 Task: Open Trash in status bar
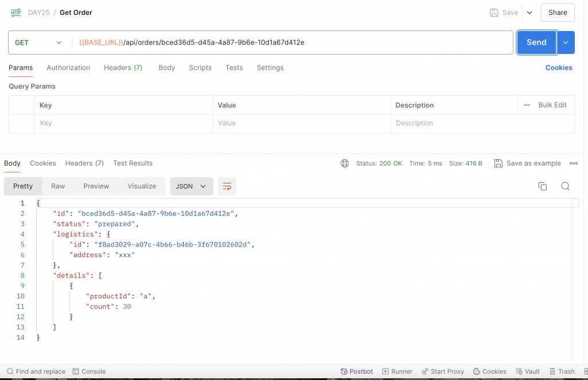coord(562,371)
